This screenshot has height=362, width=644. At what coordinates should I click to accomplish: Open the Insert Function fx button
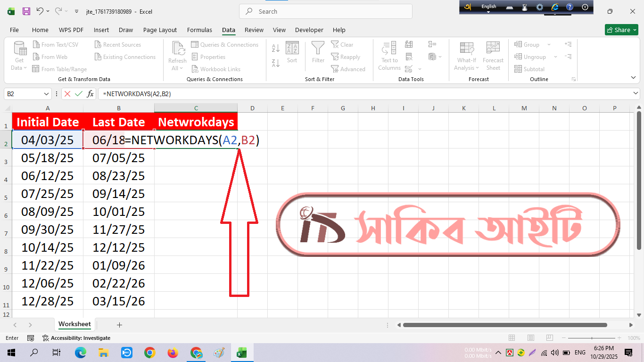pyautogui.click(x=90, y=94)
